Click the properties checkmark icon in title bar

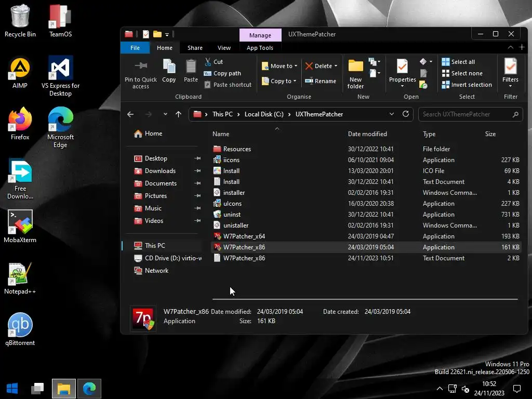146,34
